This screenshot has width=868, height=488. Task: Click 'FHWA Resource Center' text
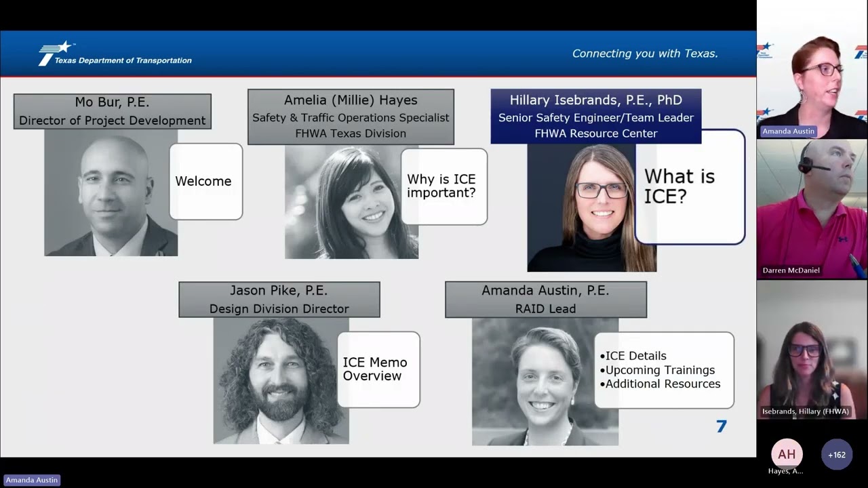click(596, 134)
